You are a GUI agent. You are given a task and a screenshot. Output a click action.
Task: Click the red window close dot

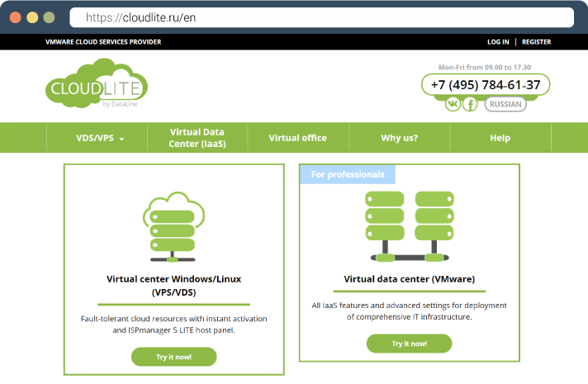(16, 17)
